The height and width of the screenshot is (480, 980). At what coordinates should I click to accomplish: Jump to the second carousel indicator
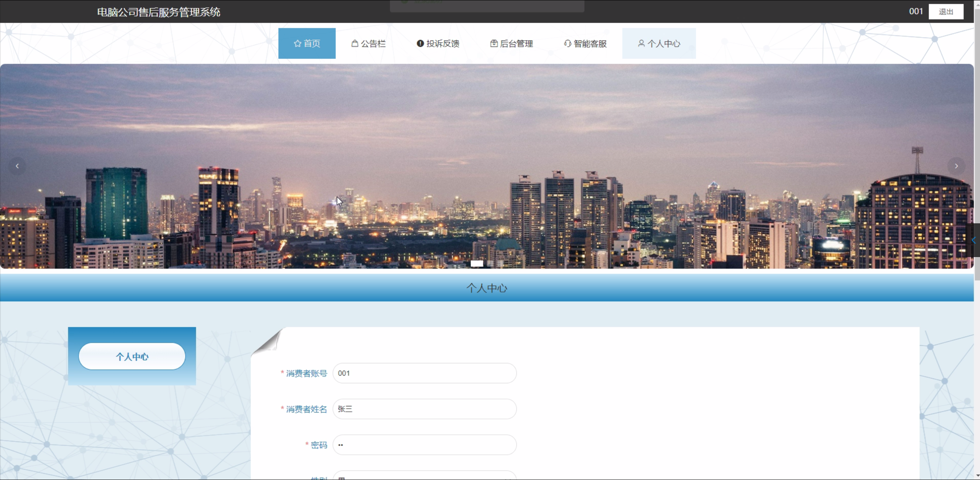point(490,264)
